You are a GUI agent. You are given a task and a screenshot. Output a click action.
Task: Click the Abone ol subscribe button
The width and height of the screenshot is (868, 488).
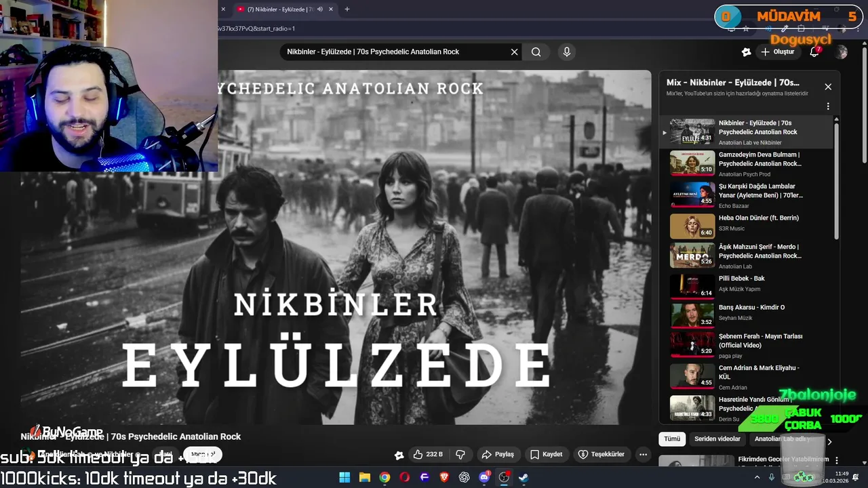(202, 455)
